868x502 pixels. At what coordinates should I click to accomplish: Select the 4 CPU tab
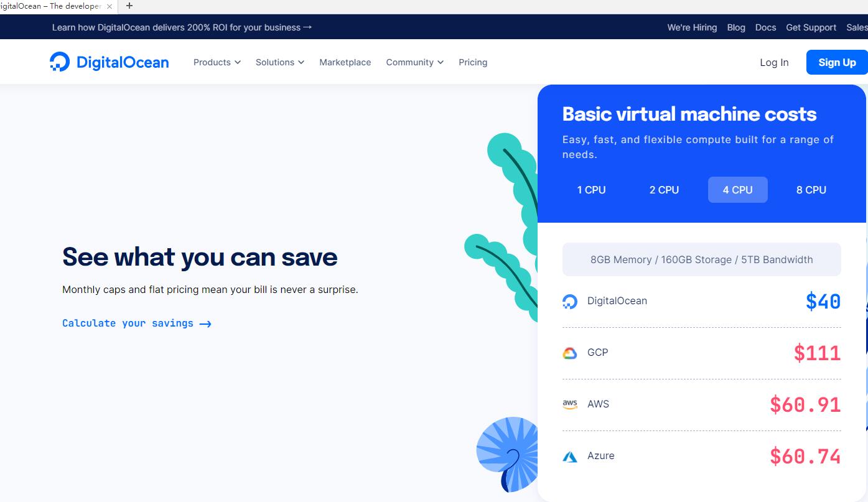point(738,190)
